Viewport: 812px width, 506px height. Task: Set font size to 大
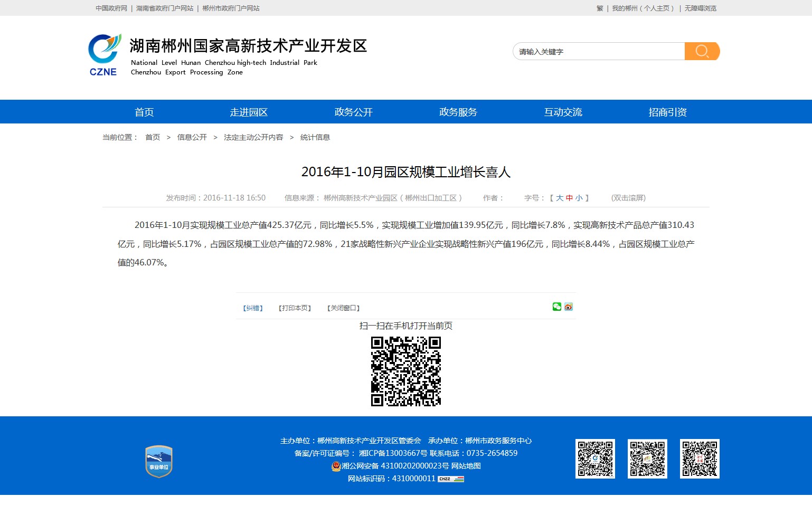point(560,198)
